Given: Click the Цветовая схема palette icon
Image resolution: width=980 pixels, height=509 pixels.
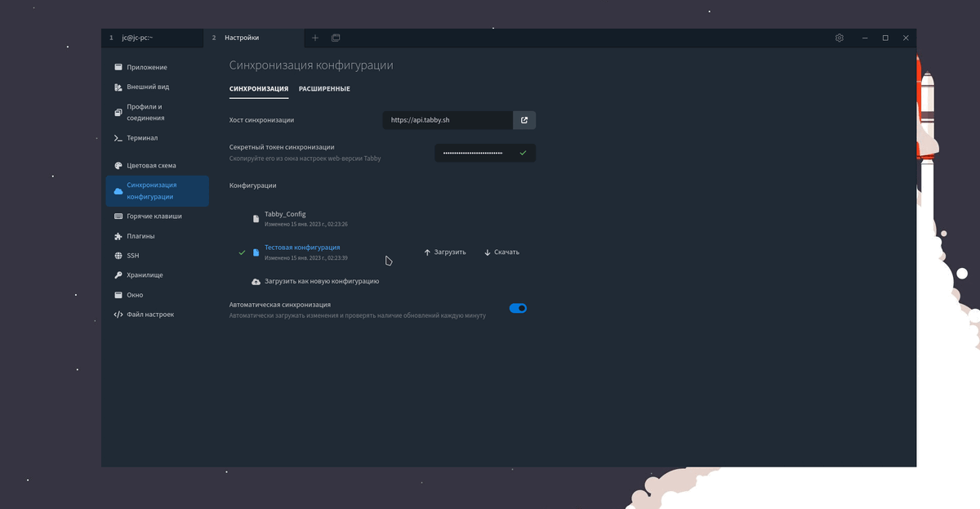Looking at the screenshot, I should click(118, 165).
